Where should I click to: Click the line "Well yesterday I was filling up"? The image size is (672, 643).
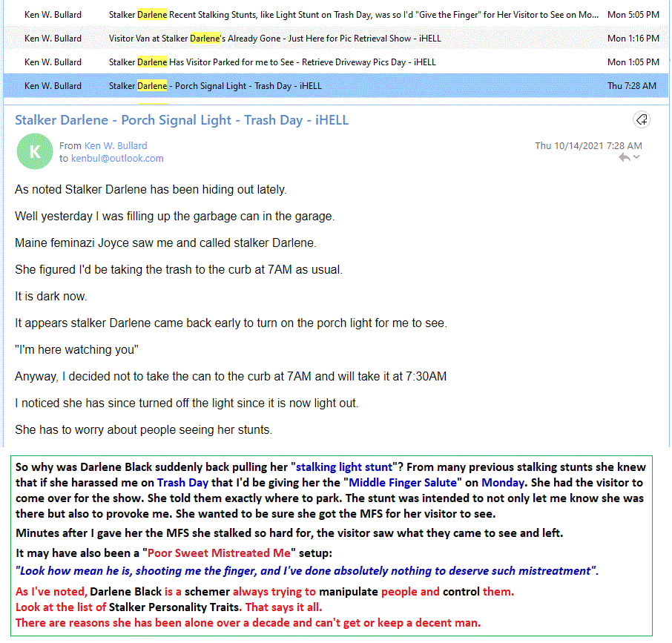175,217
